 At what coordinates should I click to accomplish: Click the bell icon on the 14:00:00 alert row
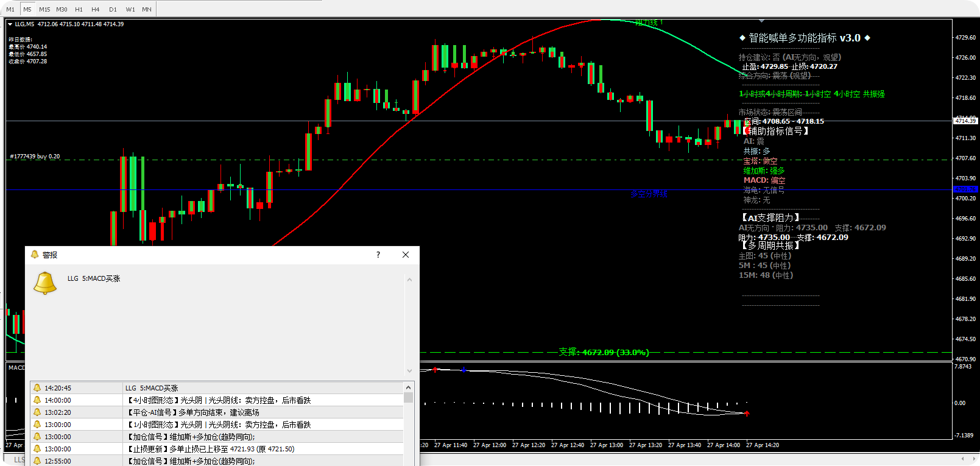tap(37, 400)
